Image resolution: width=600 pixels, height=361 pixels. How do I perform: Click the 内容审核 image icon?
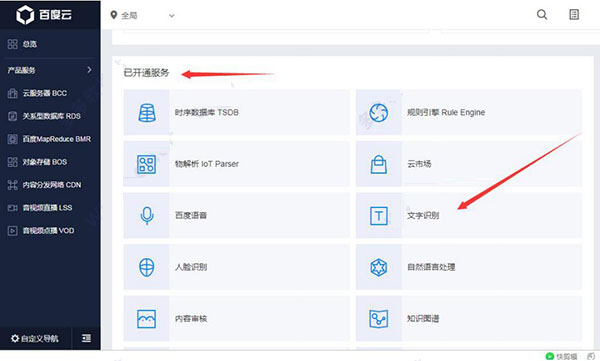tap(147, 319)
